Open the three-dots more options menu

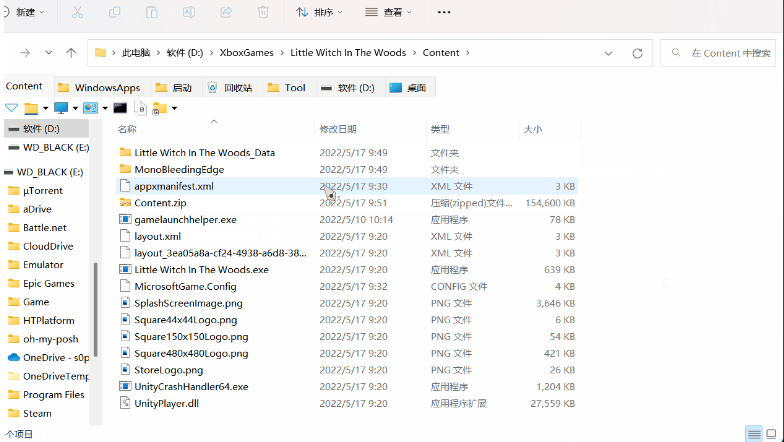444,12
